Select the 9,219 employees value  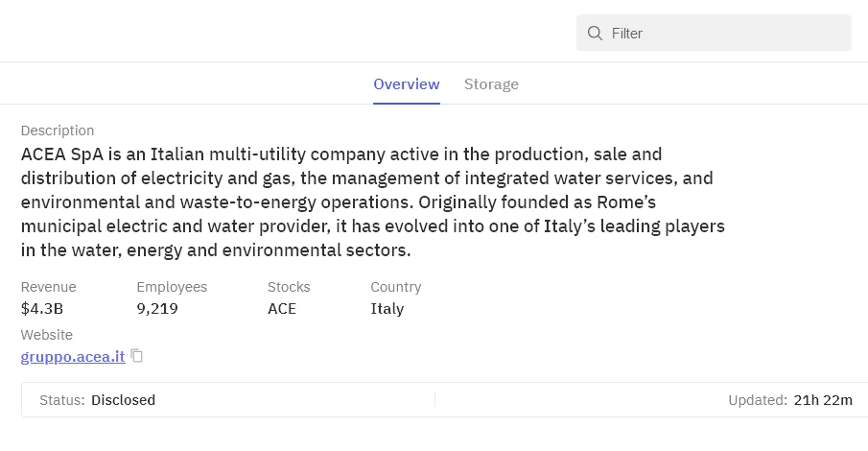[157, 309]
